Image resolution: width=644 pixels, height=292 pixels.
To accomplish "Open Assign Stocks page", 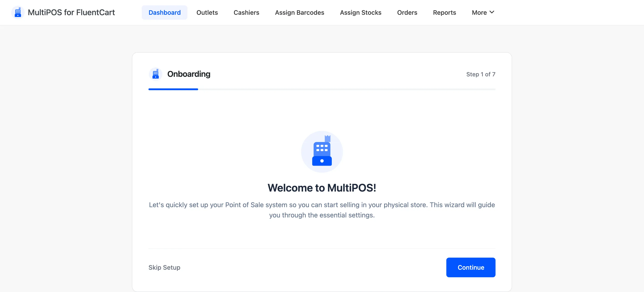I will pyautogui.click(x=360, y=13).
